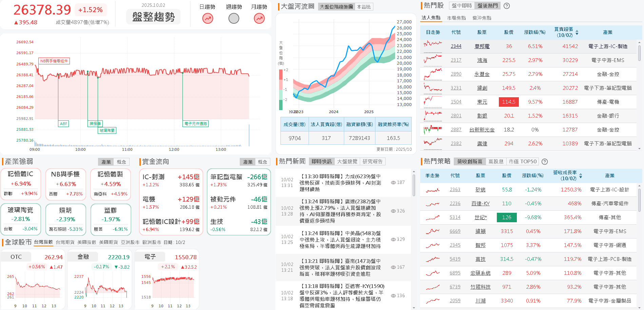Click the 玻璃陶瓷 chart marker label
This screenshot has width=644, height=310.
[107, 130]
